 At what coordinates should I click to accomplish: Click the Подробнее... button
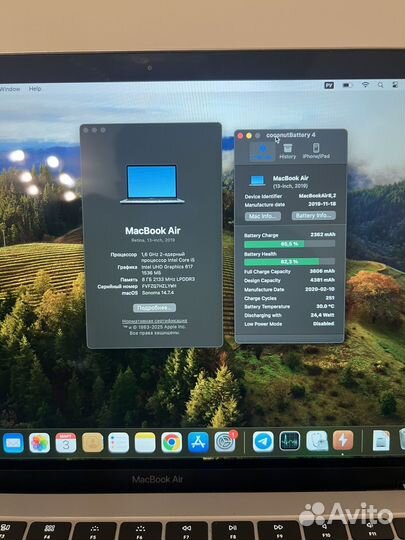[x=154, y=308]
